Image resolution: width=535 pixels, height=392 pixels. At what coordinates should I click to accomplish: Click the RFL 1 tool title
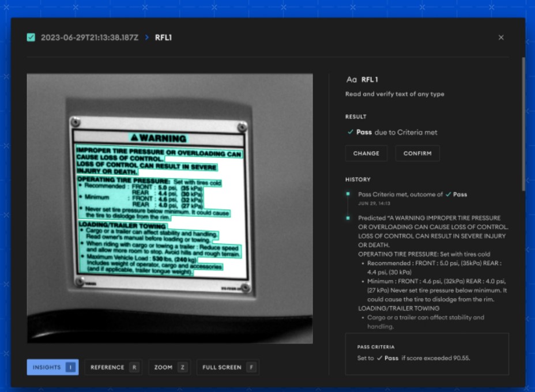coord(370,80)
